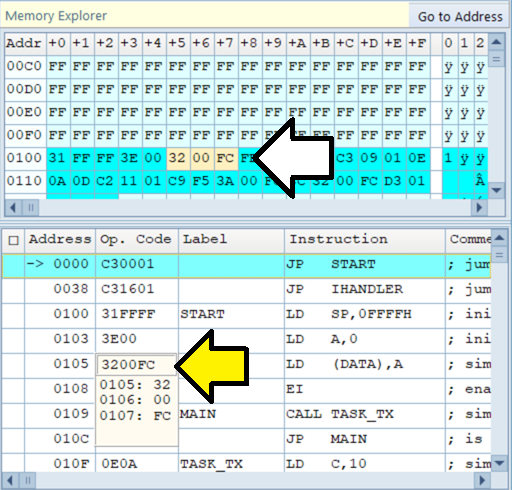Click byte C9 in row 0110

(x=178, y=181)
